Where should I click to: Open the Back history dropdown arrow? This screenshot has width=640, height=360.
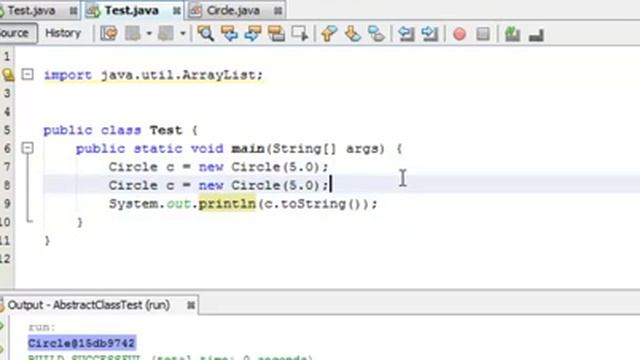[149, 33]
